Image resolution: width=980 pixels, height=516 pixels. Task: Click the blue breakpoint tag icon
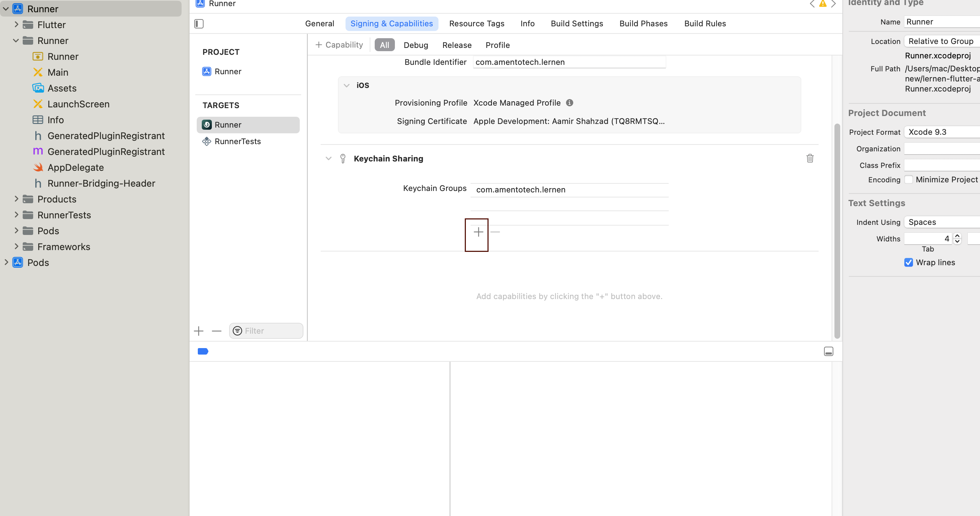(x=203, y=351)
